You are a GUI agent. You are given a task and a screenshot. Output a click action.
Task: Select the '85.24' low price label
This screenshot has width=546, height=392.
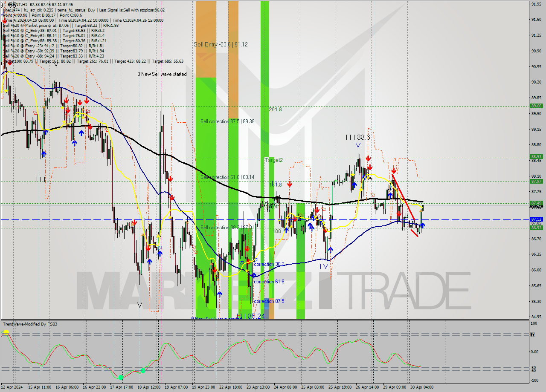256,317
